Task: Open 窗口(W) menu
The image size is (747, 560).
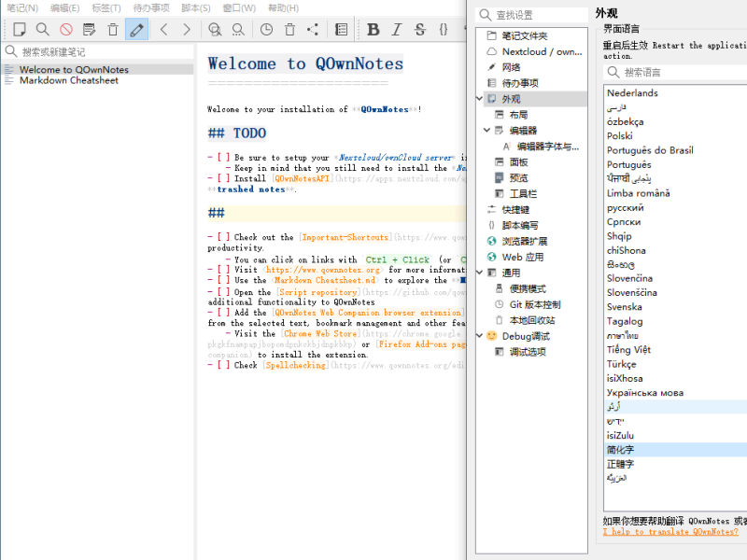Action: coord(239,8)
